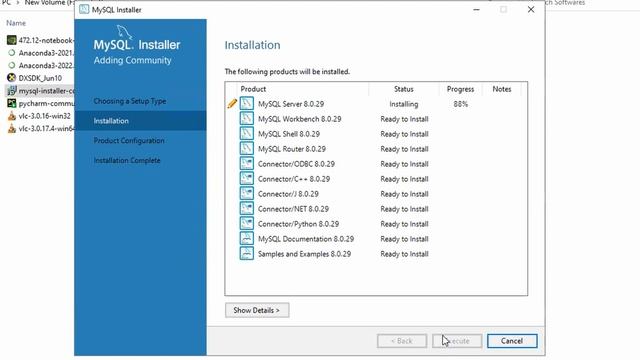Image resolution: width=640 pixels, height=360 pixels.
Task: Click the Connector/NET 8.0.29 product icon
Action: pyautogui.click(x=247, y=209)
